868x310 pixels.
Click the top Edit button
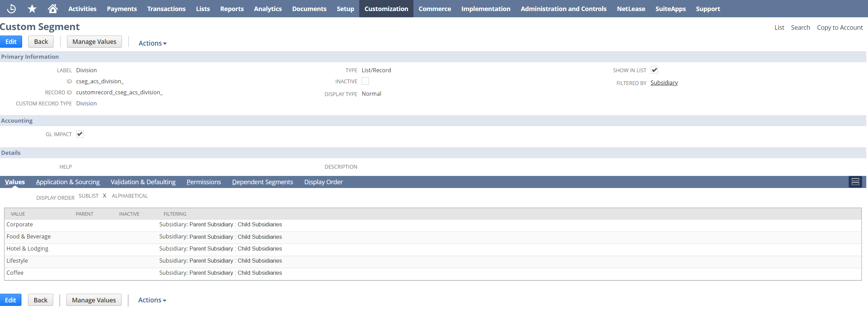11,42
